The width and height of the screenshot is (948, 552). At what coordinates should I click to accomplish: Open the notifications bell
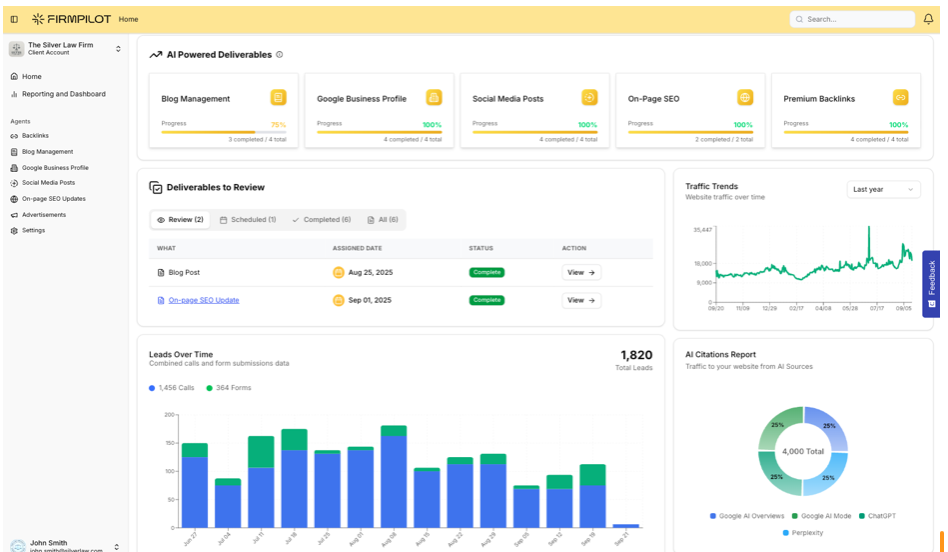click(x=928, y=19)
